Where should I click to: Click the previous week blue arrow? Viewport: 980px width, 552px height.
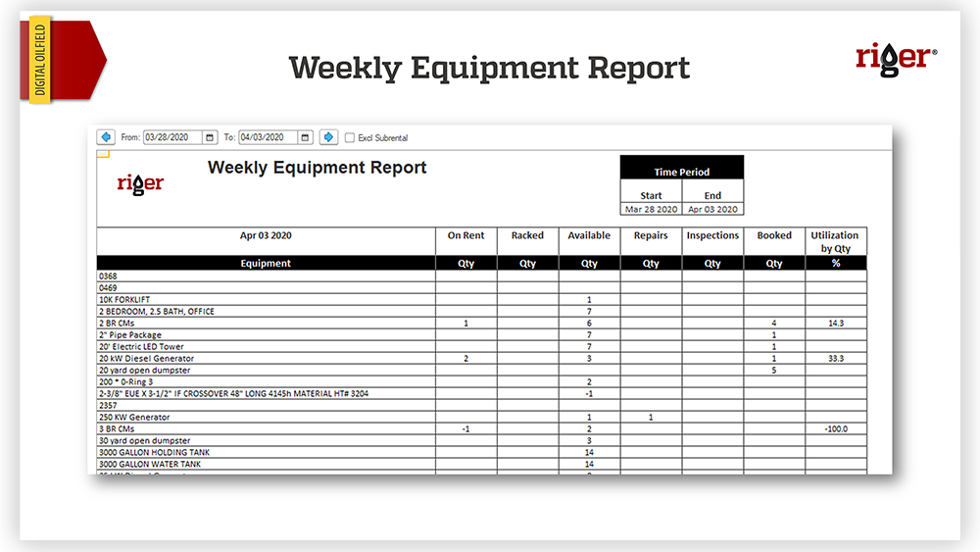pyautogui.click(x=106, y=137)
